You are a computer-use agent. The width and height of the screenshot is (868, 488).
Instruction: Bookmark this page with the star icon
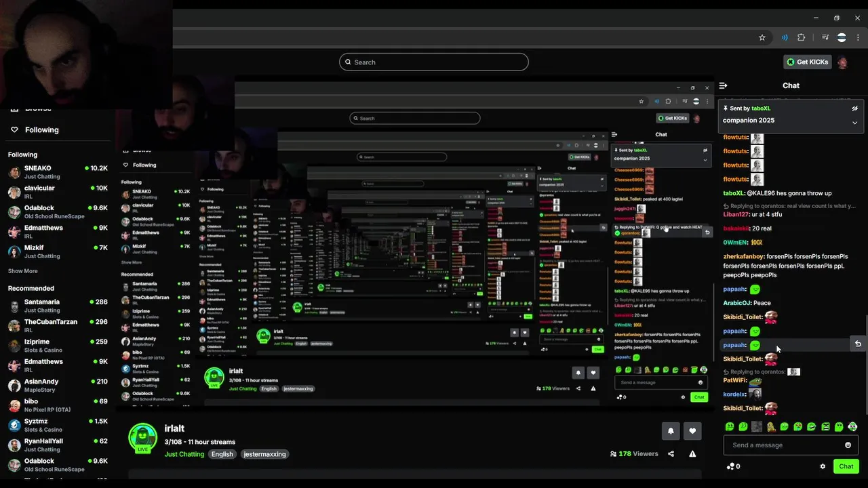(x=762, y=37)
